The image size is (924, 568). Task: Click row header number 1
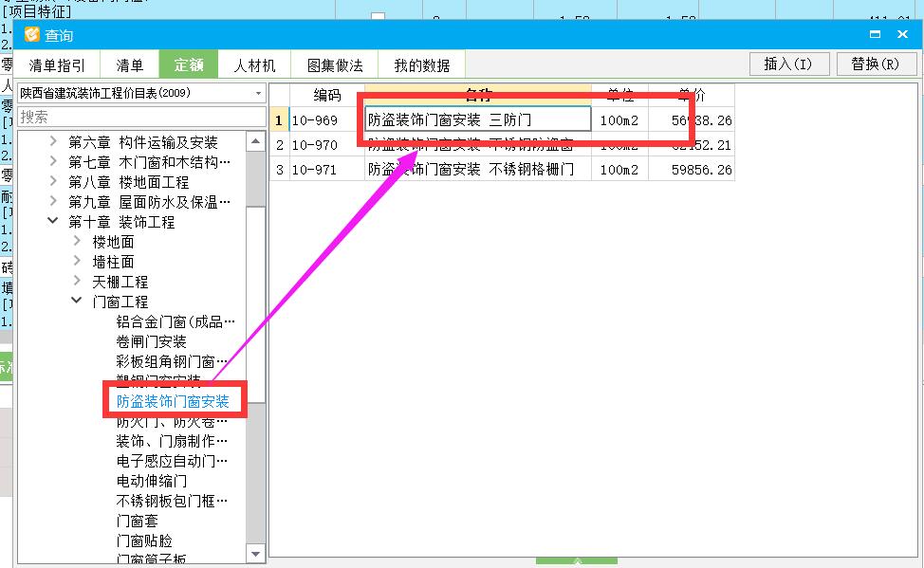(279, 120)
